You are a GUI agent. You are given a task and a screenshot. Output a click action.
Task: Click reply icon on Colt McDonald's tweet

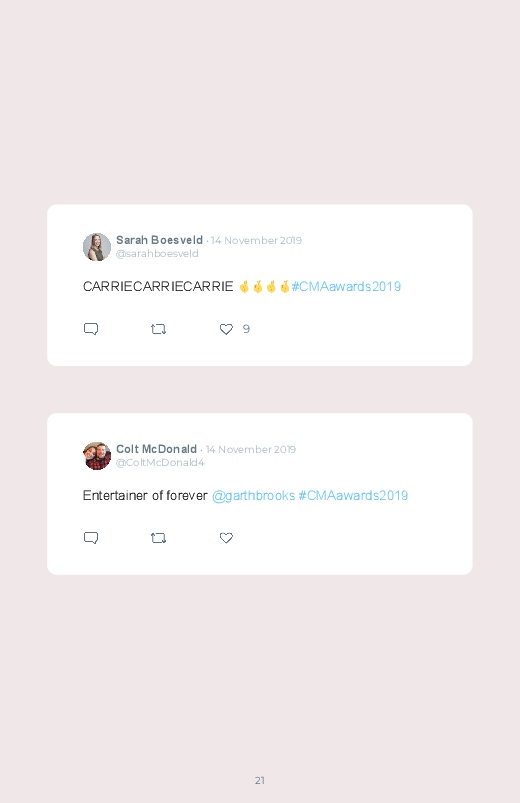(91, 538)
